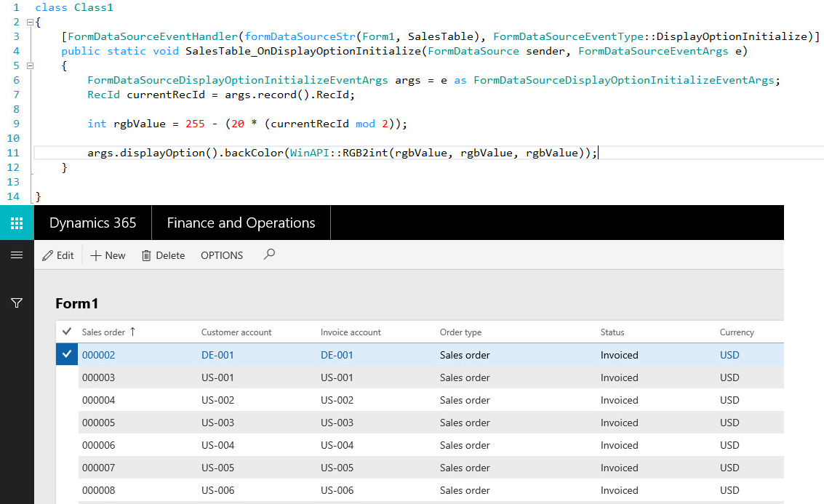Click customer account US-002 cell

pyautogui.click(x=217, y=400)
